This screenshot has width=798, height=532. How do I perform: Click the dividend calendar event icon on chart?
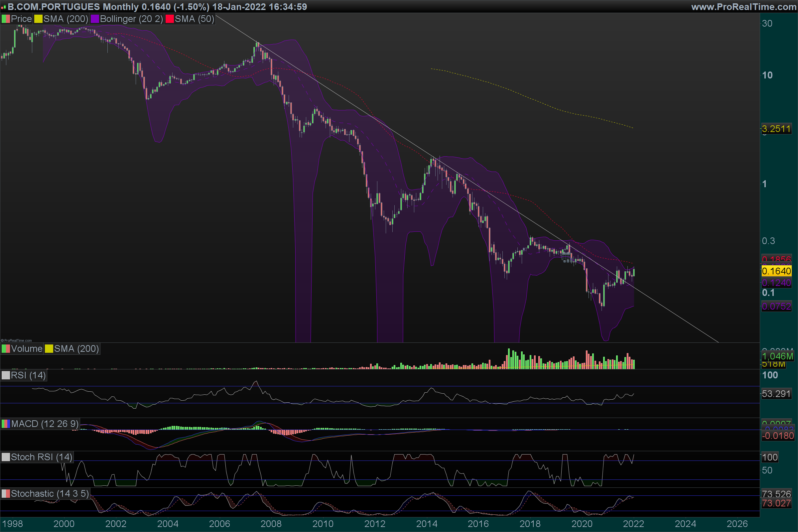point(566,257)
